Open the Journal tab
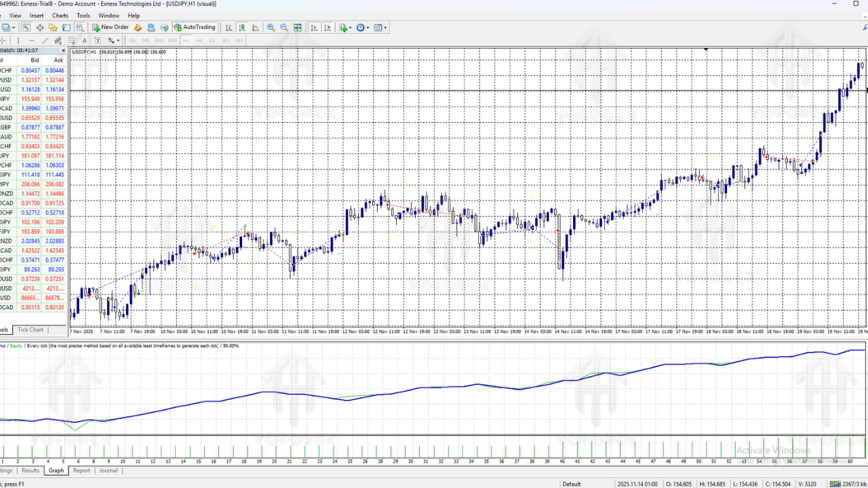 (108, 470)
